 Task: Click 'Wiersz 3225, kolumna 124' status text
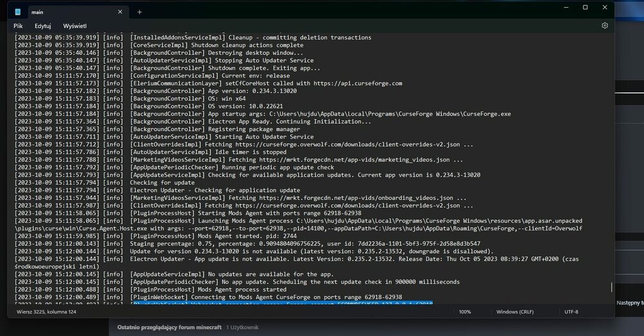click(x=46, y=312)
